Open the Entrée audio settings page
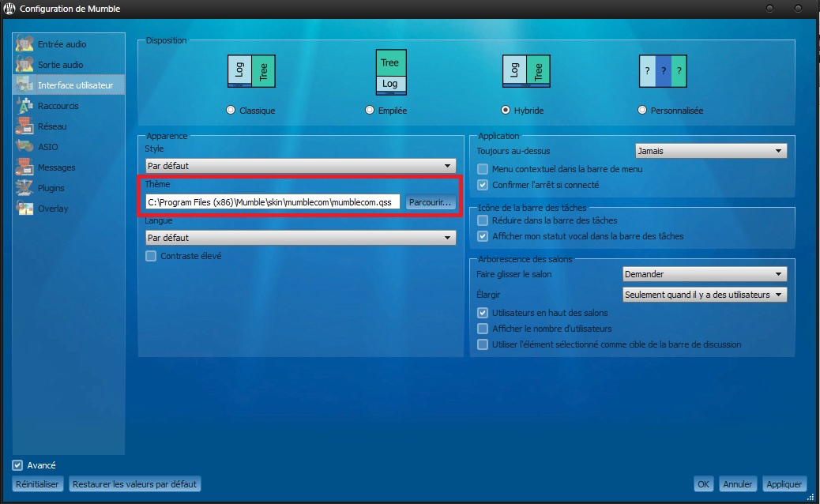Screen dimensions: 820x504 click(69, 44)
